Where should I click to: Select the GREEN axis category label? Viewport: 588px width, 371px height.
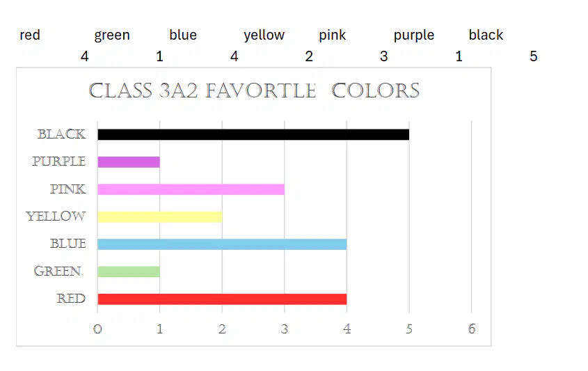(57, 271)
